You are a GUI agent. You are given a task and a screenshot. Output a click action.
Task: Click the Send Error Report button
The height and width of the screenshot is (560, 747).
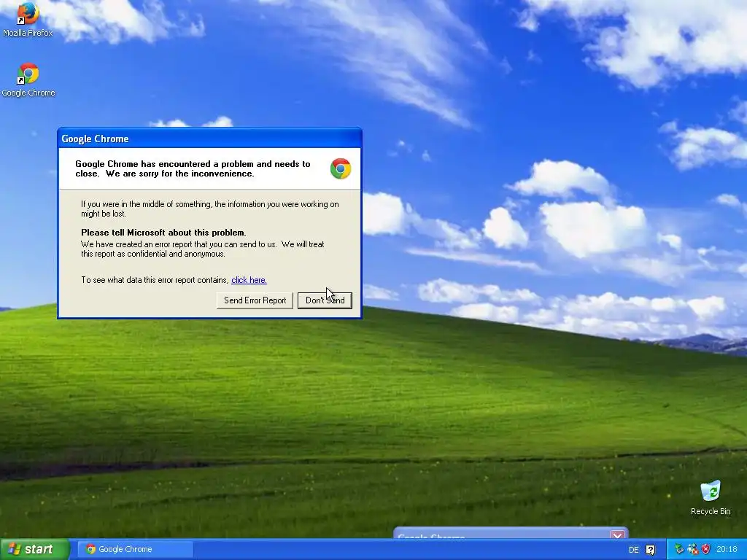pyautogui.click(x=255, y=300)
